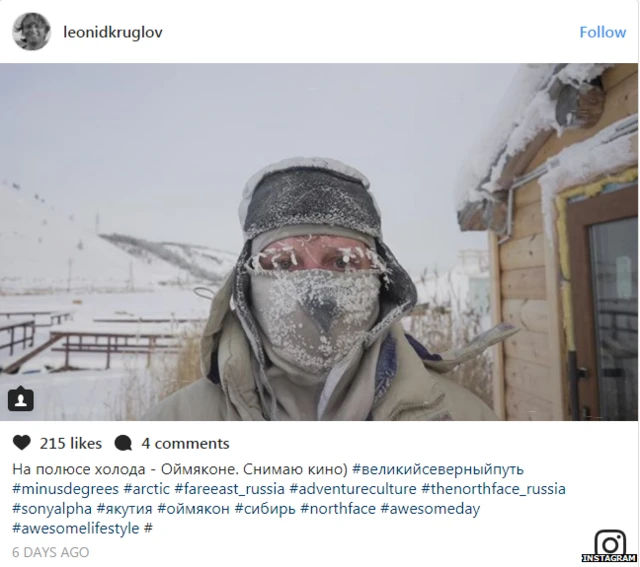
Task: Click the Follow button
Action: point(602,32)
